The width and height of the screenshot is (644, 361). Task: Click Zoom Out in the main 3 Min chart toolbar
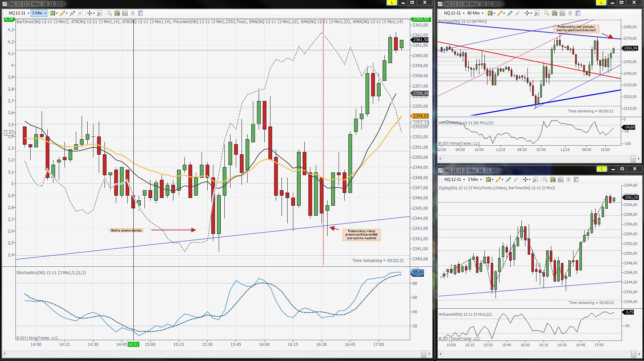click(x=80, y=13)
